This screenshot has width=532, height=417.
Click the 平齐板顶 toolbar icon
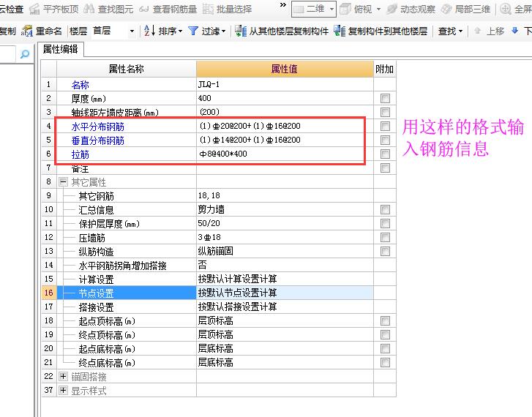[x=34, y=10]
